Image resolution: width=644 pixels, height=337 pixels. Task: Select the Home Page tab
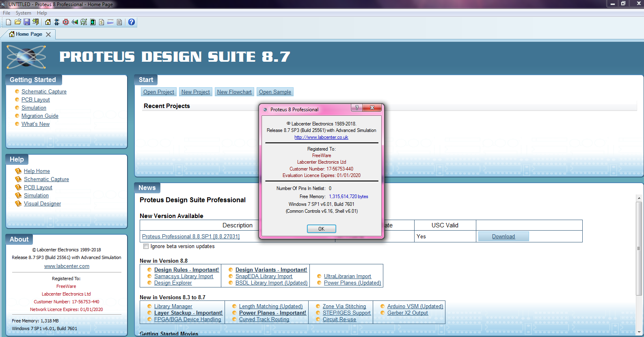tap(29, 34)
